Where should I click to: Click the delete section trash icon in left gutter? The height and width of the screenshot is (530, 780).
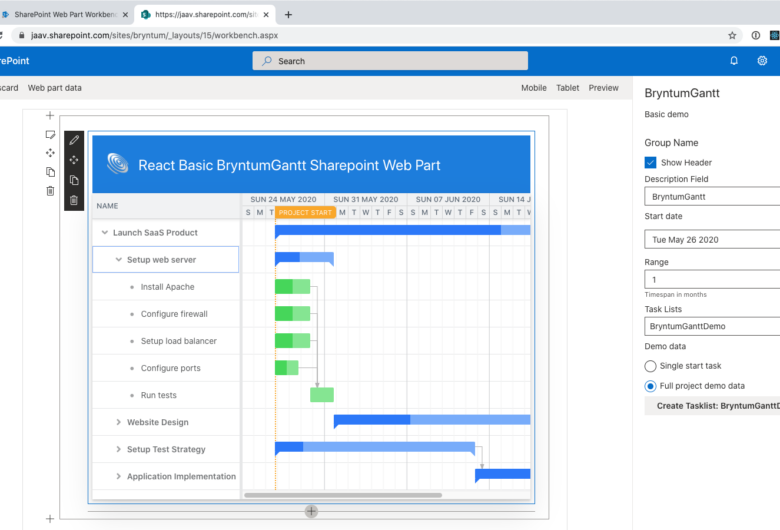50,191
